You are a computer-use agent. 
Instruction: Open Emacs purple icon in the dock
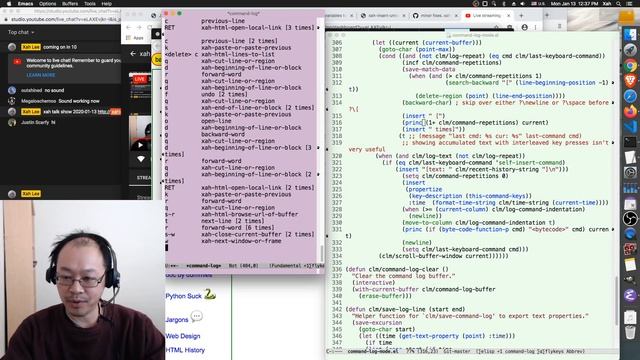click(x=630, y=295)
